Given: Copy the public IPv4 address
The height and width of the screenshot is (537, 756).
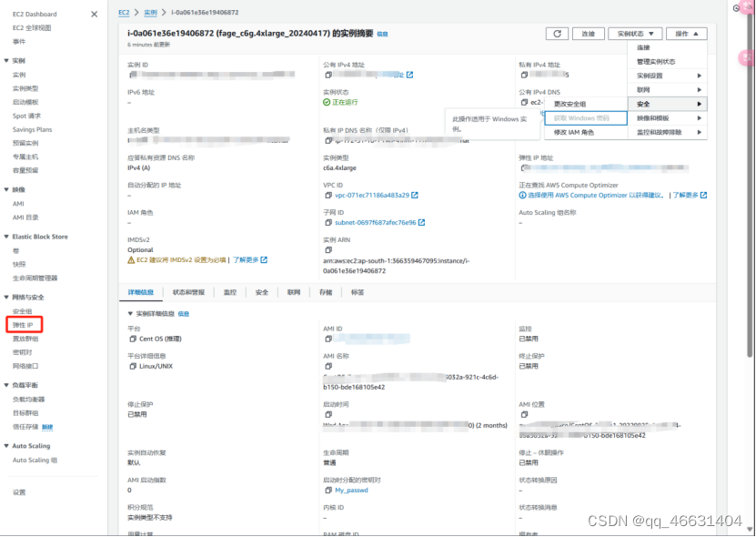Looking at the screenshot, I should (x=328, y=75).
